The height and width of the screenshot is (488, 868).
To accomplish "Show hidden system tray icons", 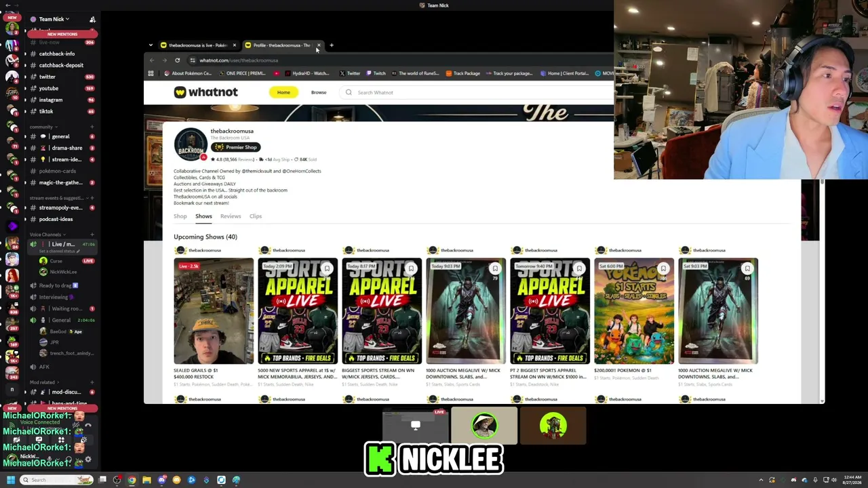I will 761,480.
